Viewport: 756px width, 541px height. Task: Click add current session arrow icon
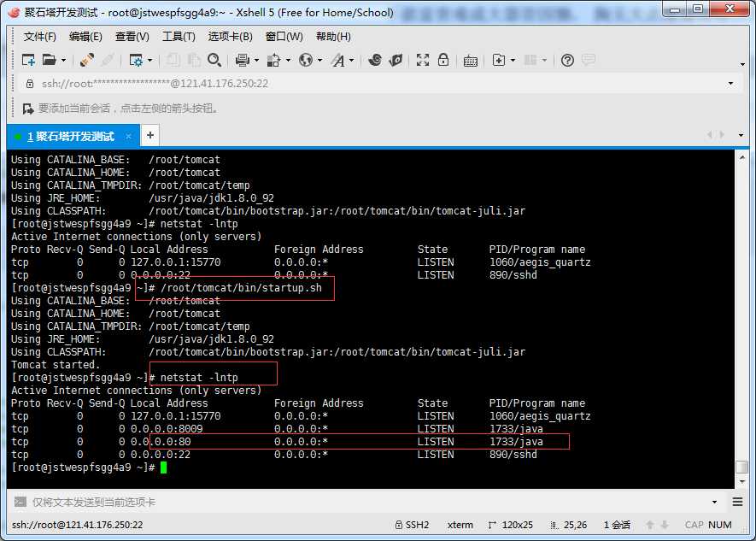tap(28, 109)
